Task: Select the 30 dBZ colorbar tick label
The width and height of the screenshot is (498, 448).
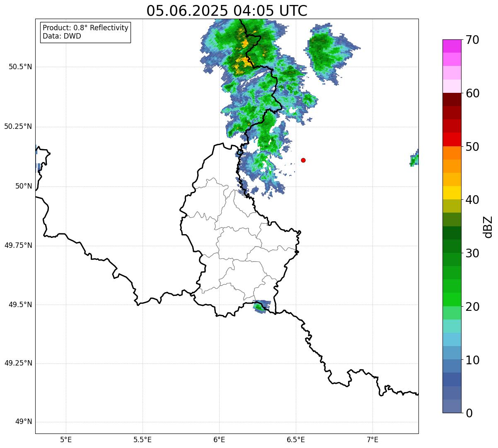Action: coord(472,253)
